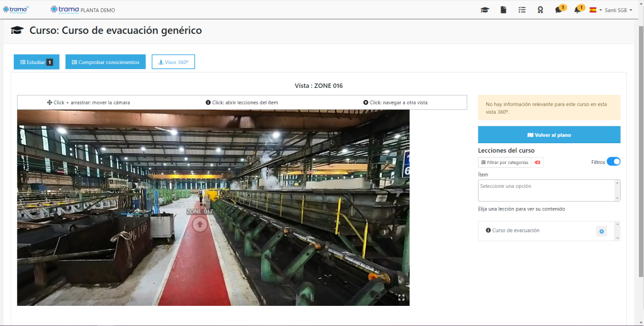This screenshot has width=644, height=326.
Task: Select the Visor 360º tab
Action: [x=173, y=62]
